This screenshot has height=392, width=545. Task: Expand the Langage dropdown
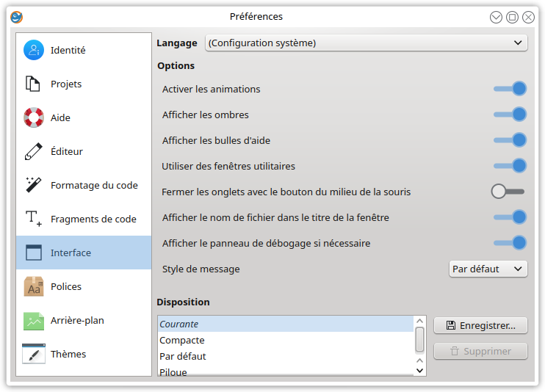point(367,43)
